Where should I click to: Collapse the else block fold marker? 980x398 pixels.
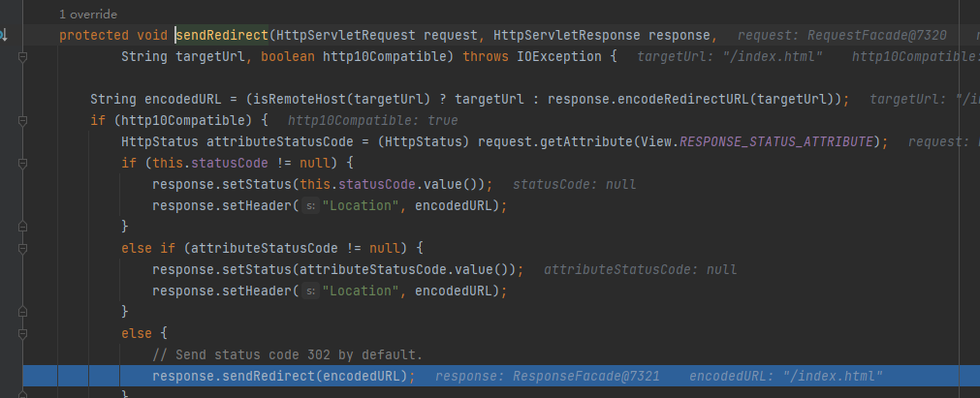coord(22,333)
